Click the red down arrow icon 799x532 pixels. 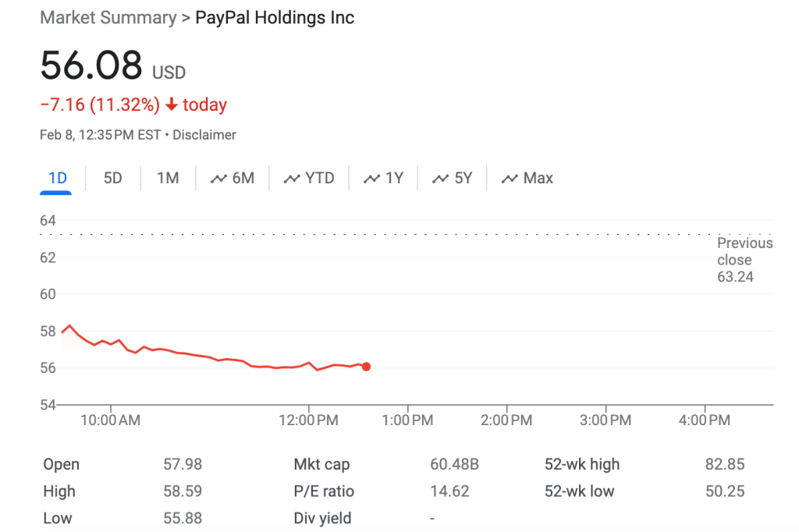pos(172,105)
